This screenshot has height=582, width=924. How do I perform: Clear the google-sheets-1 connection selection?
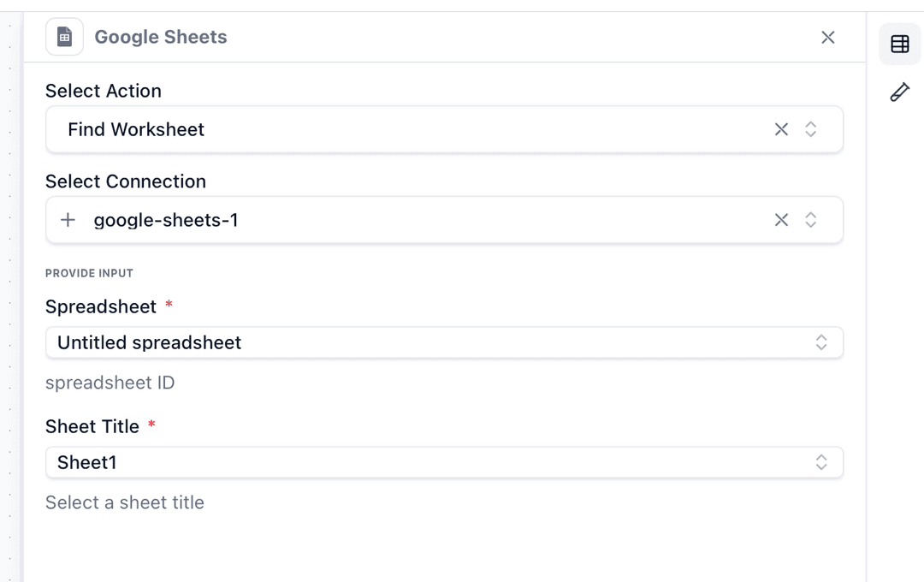(x=781, y=220)
